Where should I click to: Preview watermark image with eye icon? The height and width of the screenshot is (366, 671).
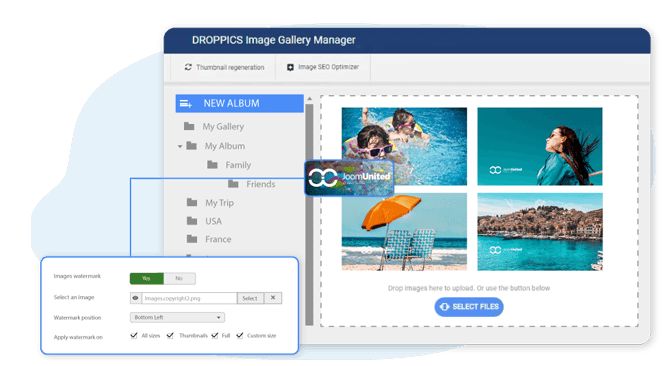point(136,298)
